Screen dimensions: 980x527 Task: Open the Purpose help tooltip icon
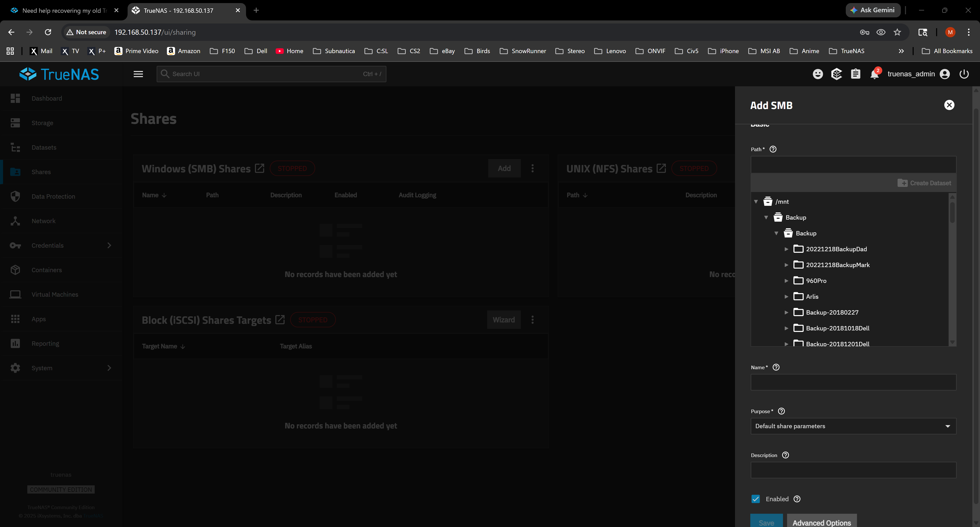coord(781,411)
